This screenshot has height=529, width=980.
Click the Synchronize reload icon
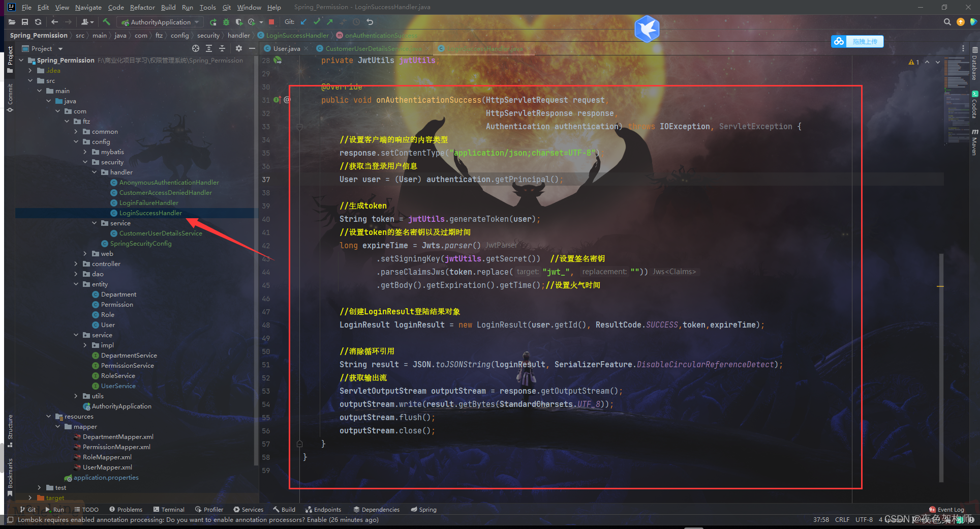[38, 22]
